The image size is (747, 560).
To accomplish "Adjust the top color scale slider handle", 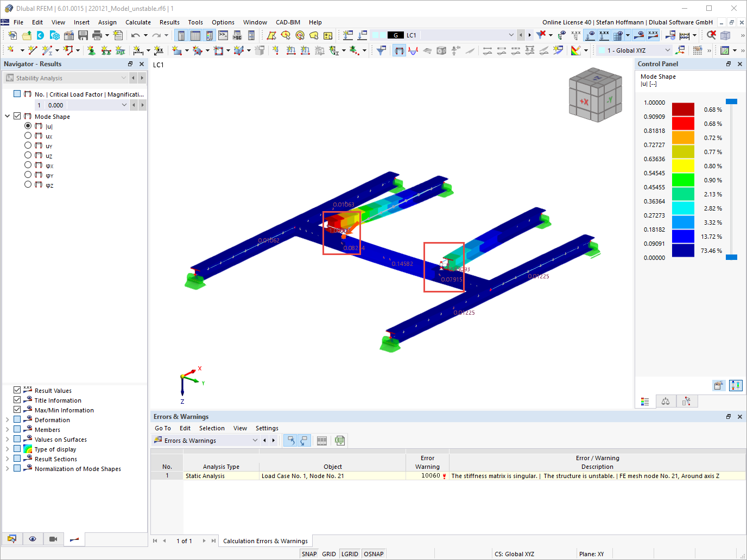I will [x=731, y=101].
